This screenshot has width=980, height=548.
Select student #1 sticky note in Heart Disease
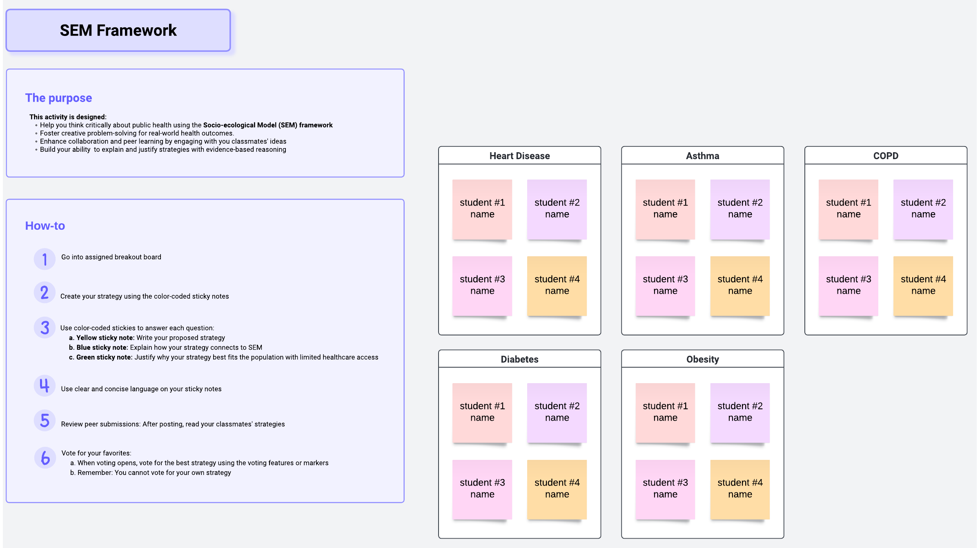pyautogui.click(x=482, y=209)
